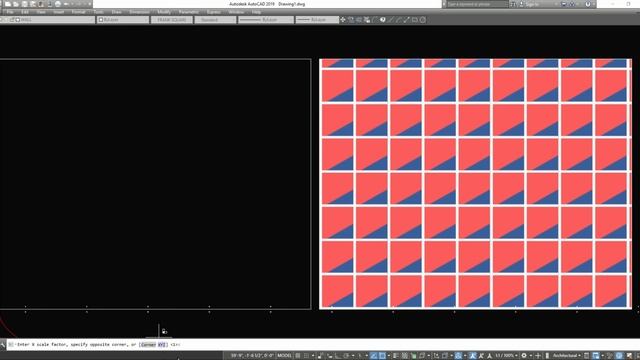Open the linetype ByLayer dropdown
Image resolution: width=640 pixels, height=360 pixels.
pyautogui.click(x=266, y=20)
